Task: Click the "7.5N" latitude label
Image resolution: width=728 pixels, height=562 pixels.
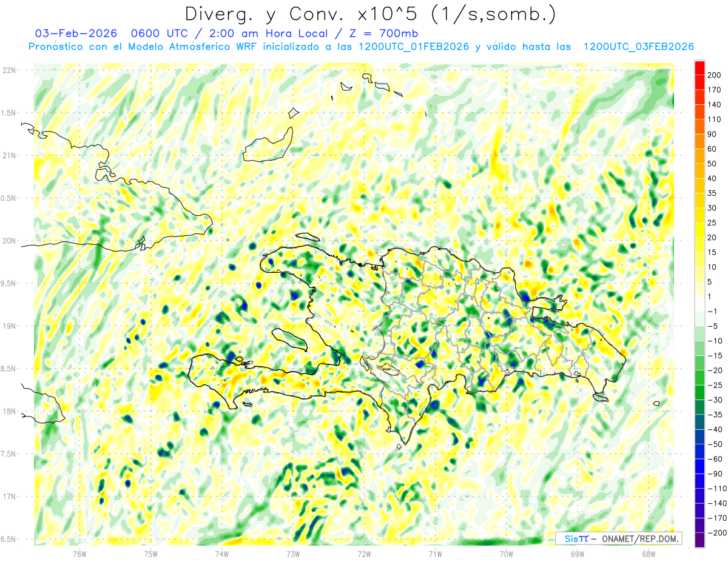Action: (9, 454)
